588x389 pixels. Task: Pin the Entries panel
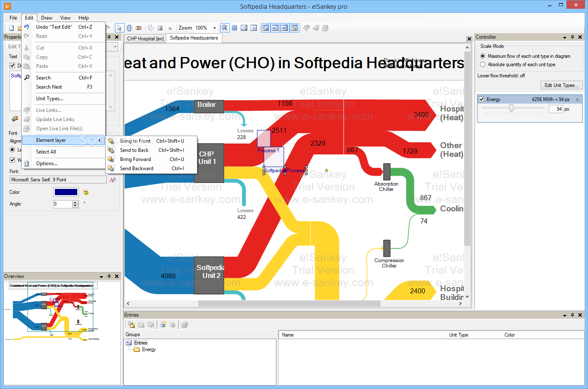(x=572, y=315)
